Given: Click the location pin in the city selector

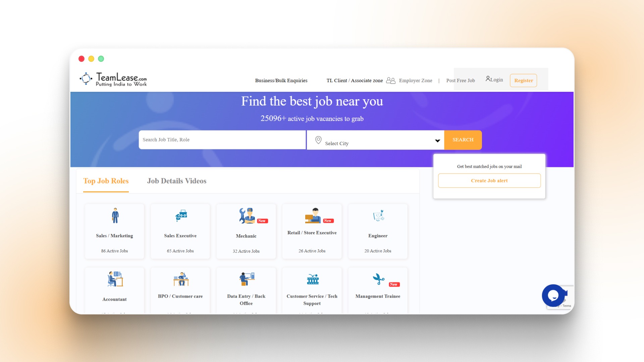Looking at the screenshot, I should [x=318, y=140].
